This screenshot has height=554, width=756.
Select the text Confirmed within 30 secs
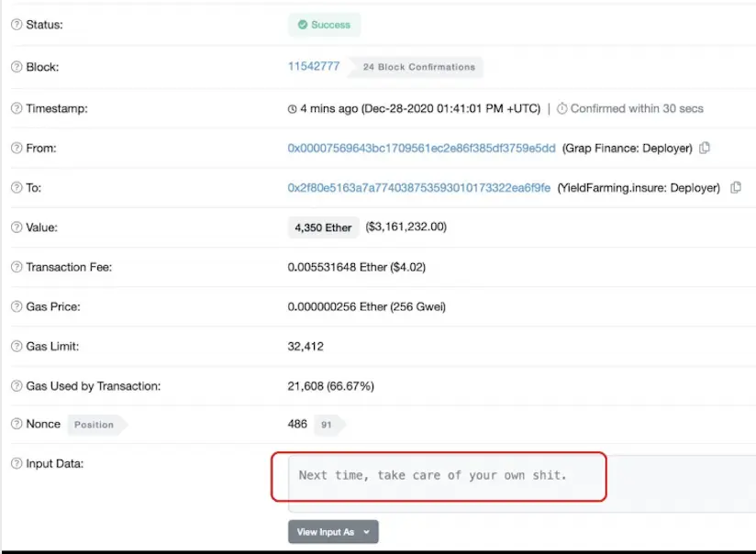tap(637, 108)
